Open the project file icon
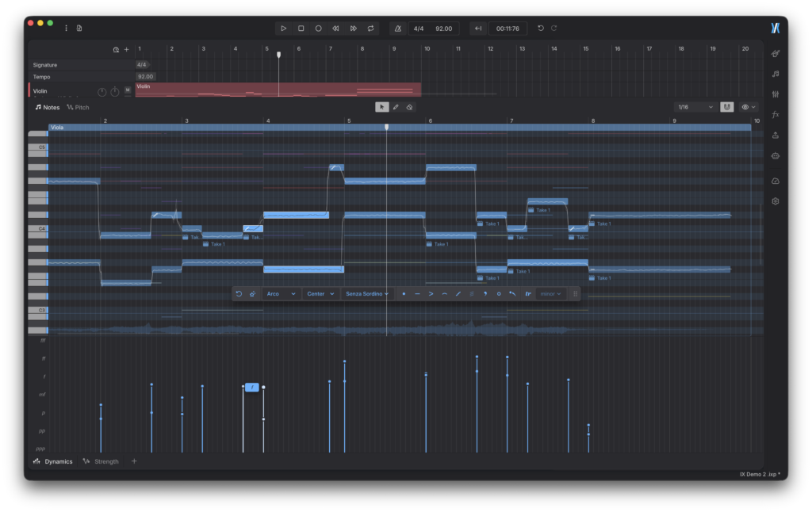812x512 pixels. pos(79,28)
